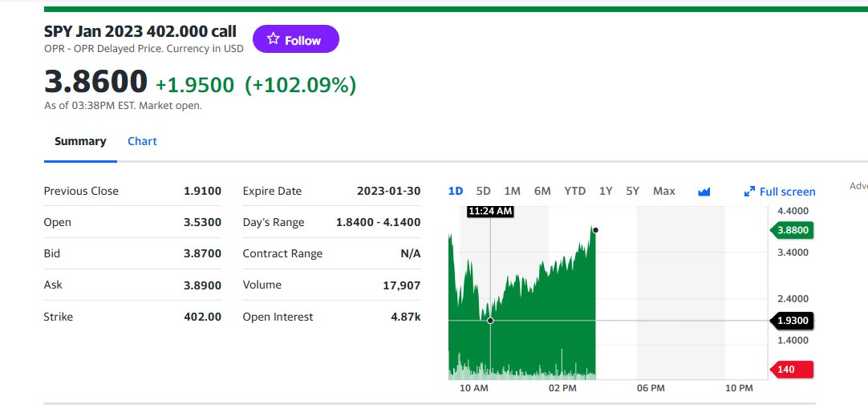Click the 02 PM axis label

(562, 388)
